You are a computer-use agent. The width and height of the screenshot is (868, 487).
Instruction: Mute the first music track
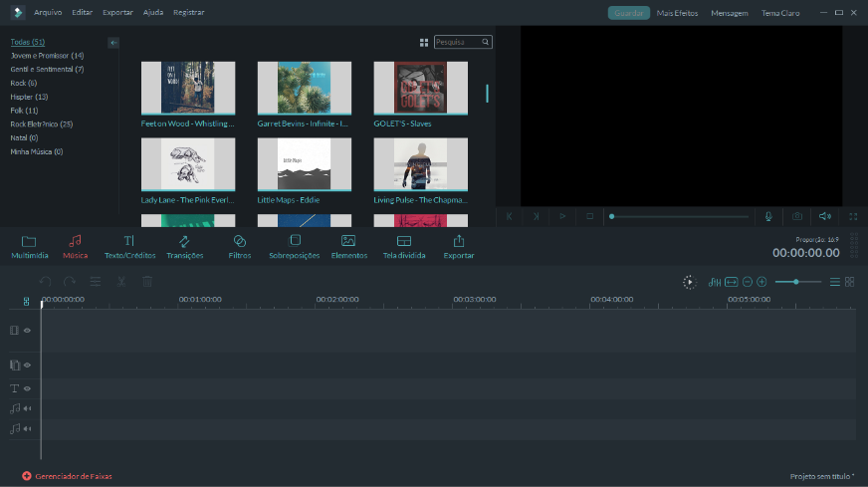(27, 408)
